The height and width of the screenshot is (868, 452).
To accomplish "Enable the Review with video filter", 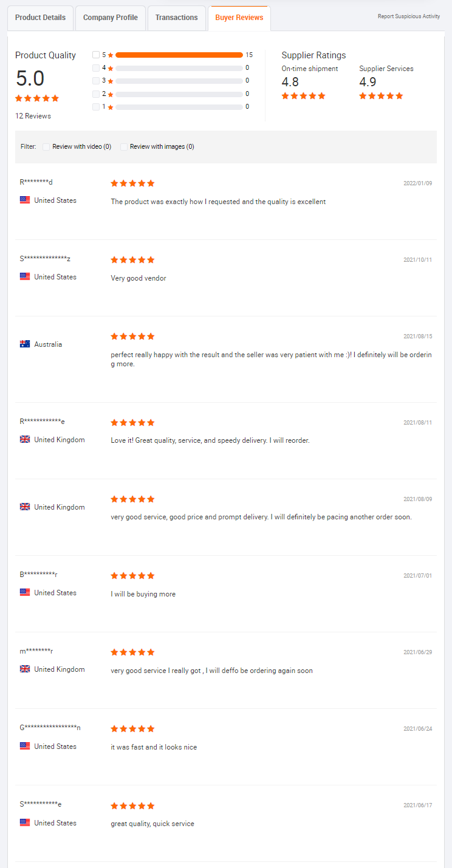I will 46,147.
